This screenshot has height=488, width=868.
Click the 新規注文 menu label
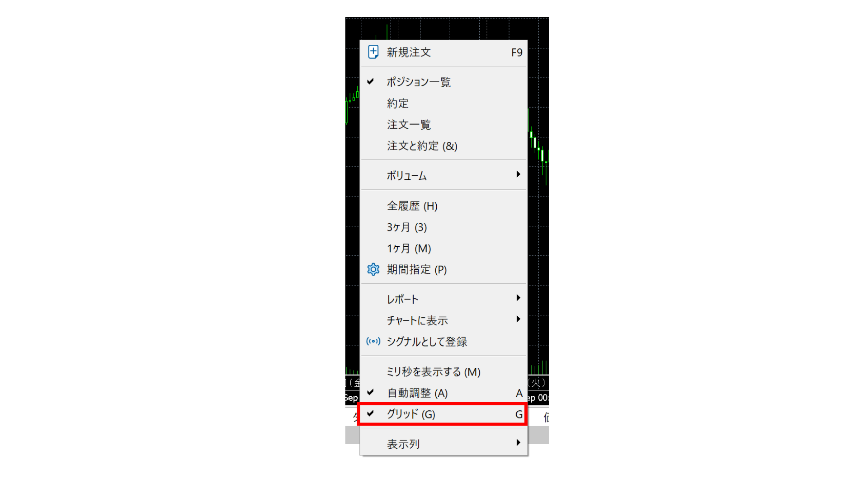pos(409,52)
